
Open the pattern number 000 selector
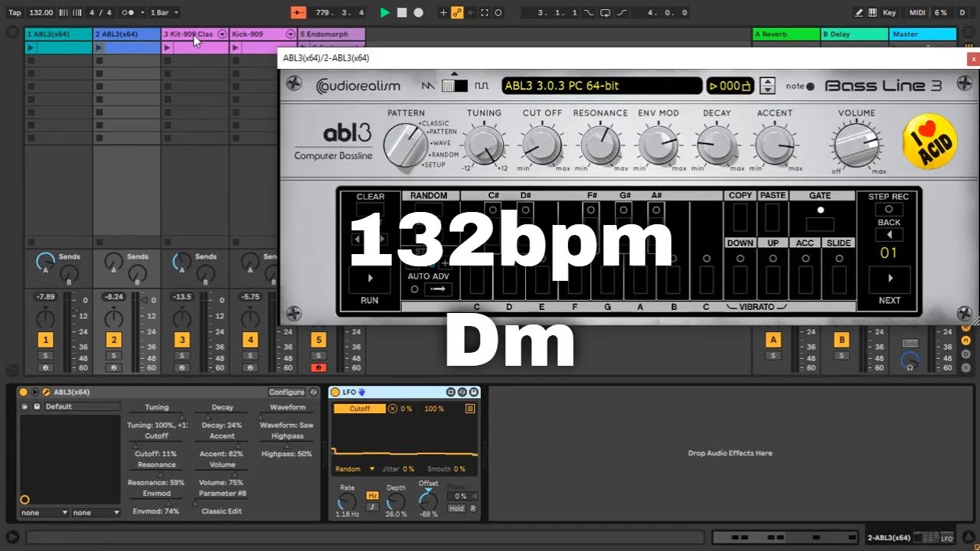[x=730, y=86]
